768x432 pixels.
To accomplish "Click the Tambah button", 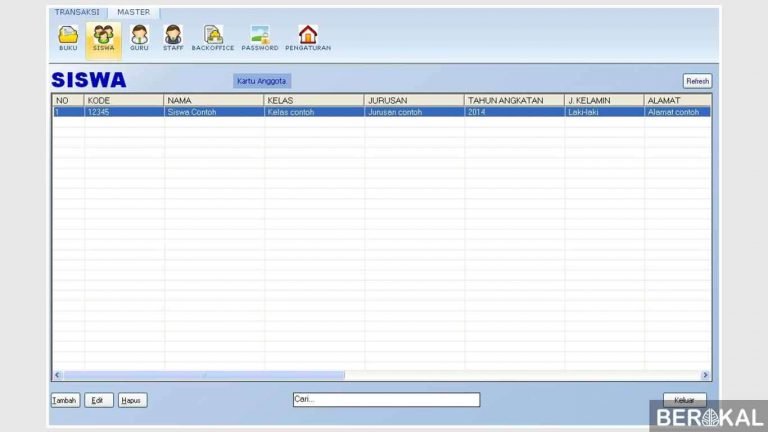I will 65,400.
